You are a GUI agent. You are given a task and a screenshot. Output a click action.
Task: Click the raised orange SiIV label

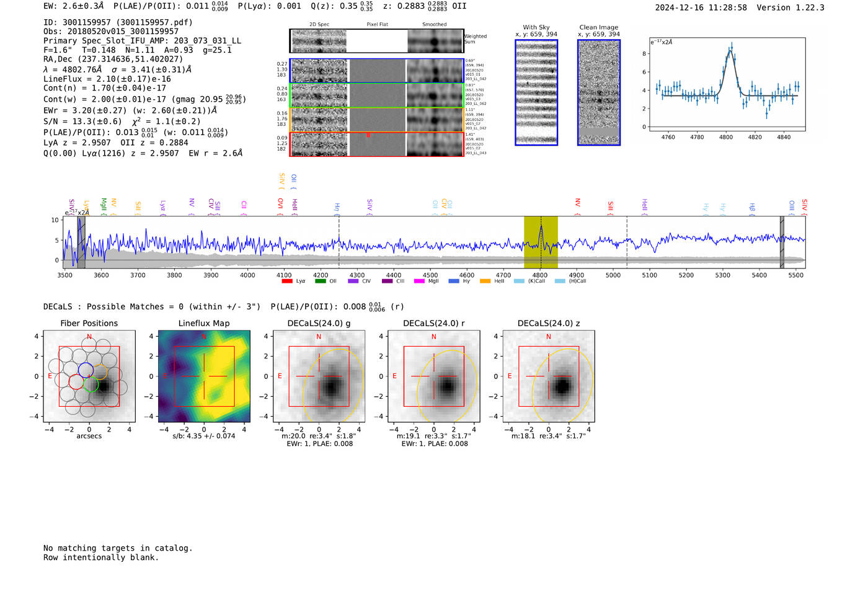pyautogui.click(x=281, y=181)
